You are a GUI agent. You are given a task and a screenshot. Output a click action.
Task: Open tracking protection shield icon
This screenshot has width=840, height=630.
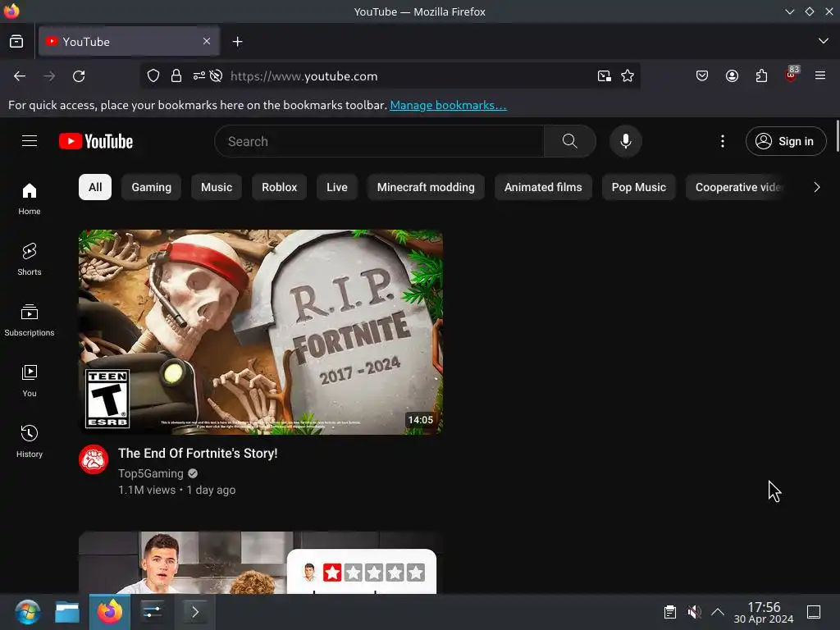153,76
